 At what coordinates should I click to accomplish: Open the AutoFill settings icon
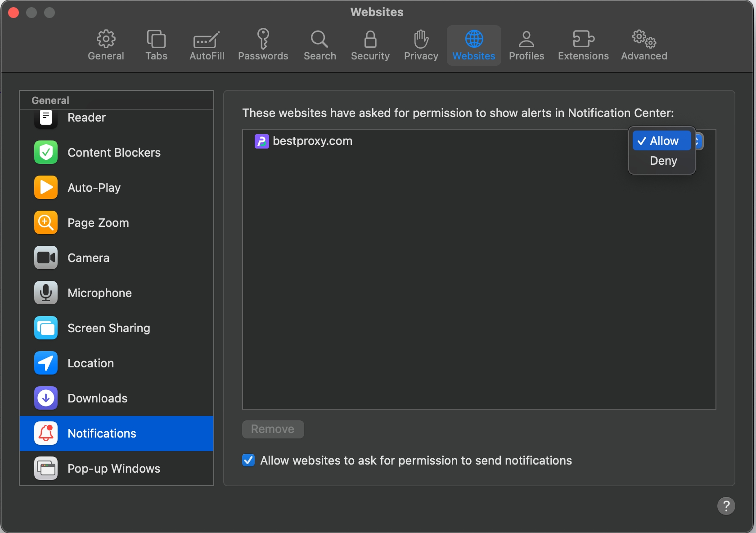coord(207,40)
